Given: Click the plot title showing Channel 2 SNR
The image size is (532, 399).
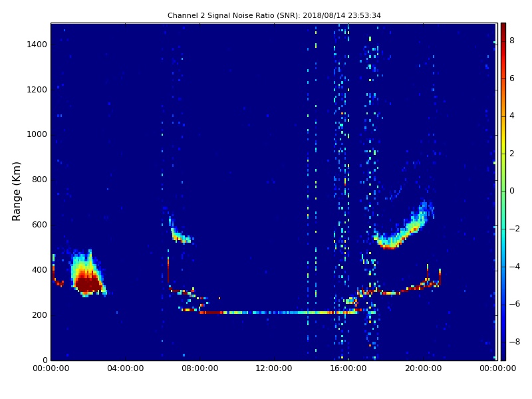Looking at the screenshot, I should pyautogui.click(x=274, y=15).
